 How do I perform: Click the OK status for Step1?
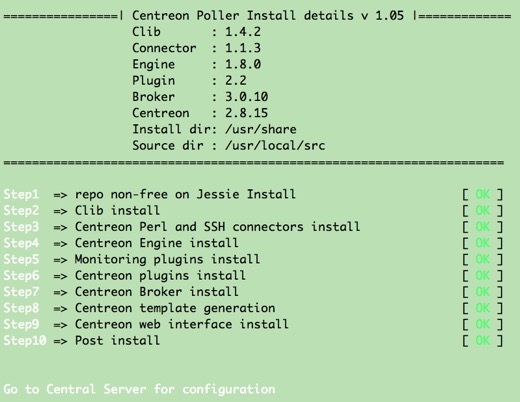click(483, 194)
